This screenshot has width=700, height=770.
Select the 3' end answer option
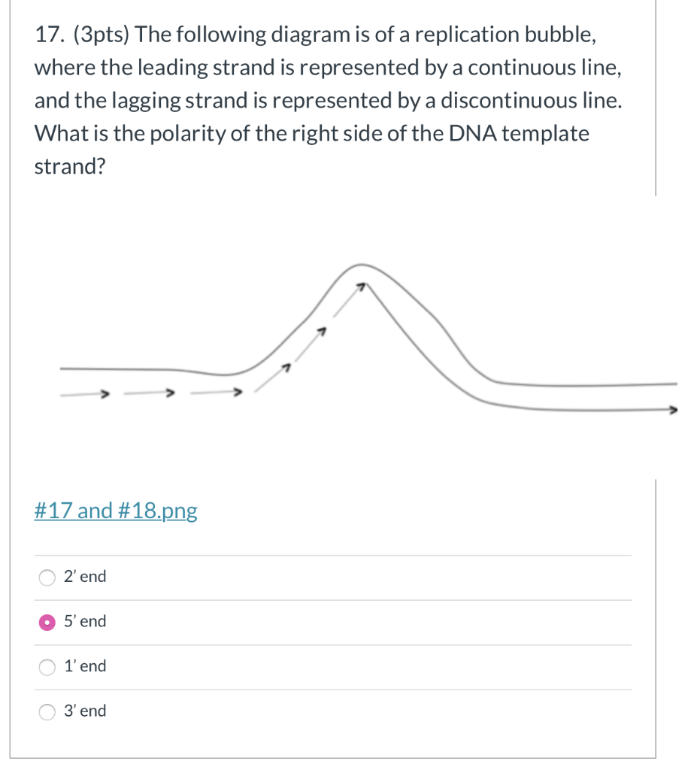click(x=85, y=711)
